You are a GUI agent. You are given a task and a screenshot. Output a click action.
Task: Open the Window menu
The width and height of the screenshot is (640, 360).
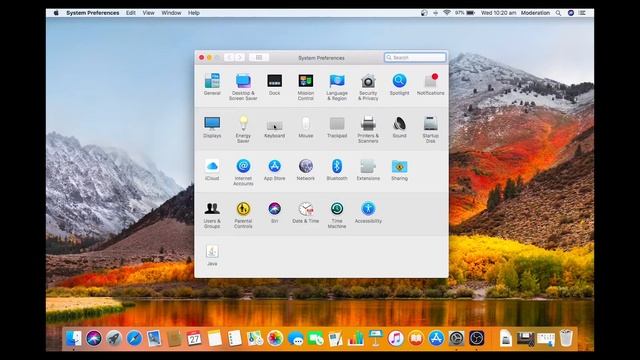click(171, 13)
